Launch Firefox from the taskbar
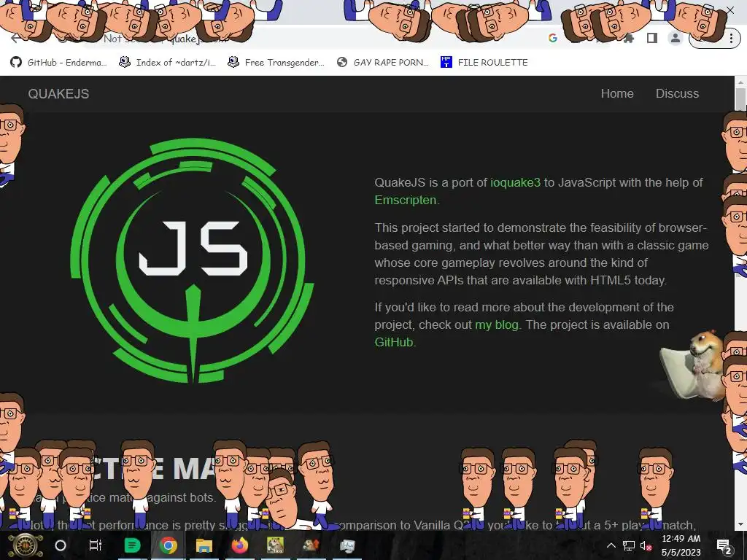 [x=239, y=545]
